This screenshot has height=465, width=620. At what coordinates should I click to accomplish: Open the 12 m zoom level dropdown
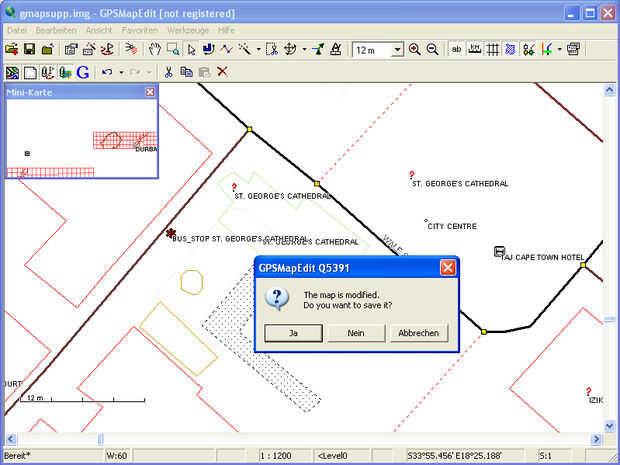coord(397,50)
